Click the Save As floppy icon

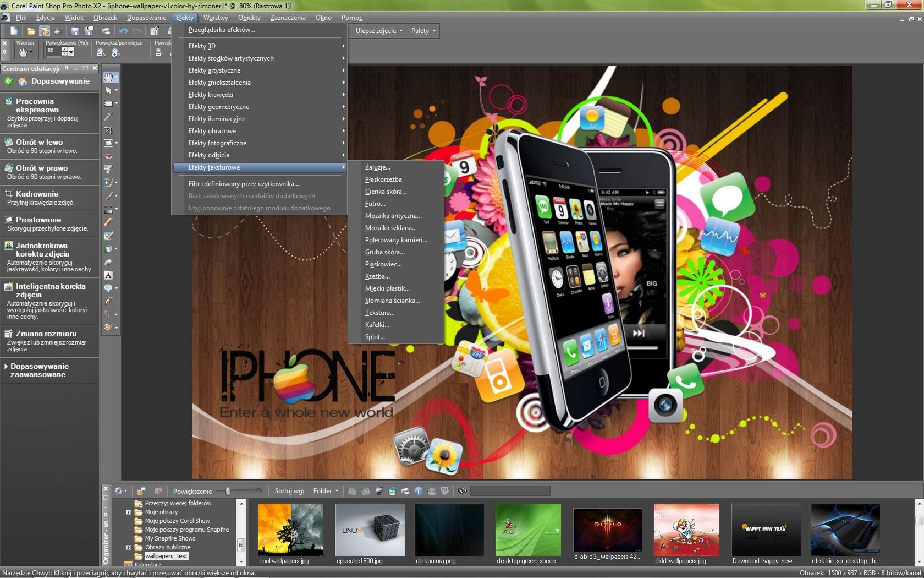click(x=88, y=31)
